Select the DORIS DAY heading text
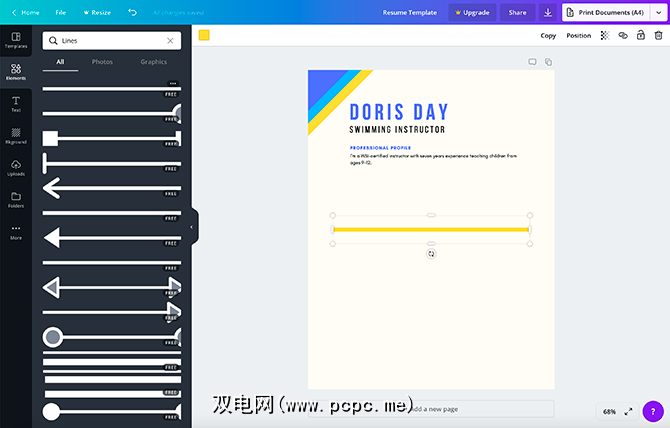 (399, 112)
